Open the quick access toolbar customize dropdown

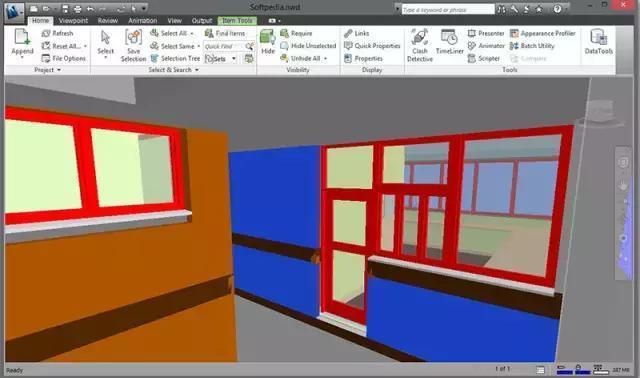(x=144, y=9)
